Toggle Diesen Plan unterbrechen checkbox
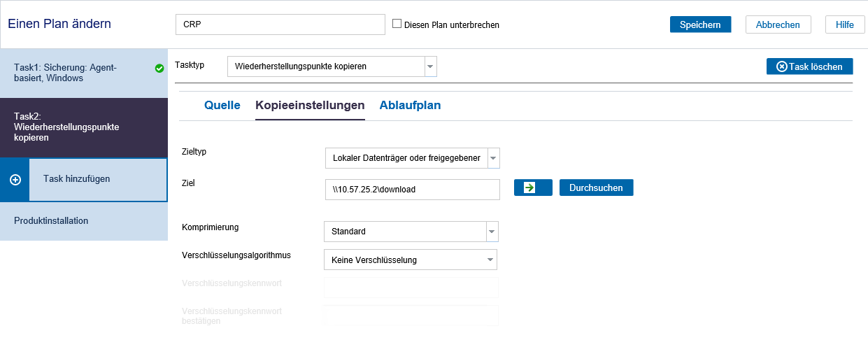This screenshot has width=868, height=354. pos(397,24)
